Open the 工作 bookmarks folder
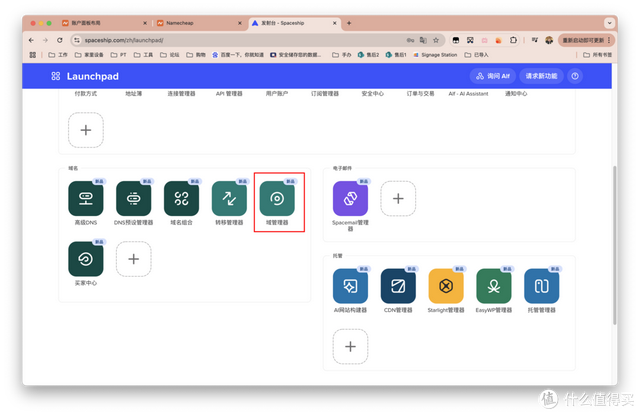Viewport: 640px width, 415px height. click(x=58, y=55)
